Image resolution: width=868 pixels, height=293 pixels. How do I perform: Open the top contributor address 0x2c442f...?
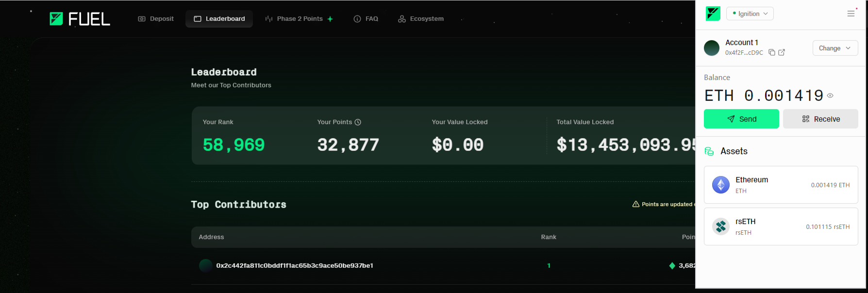(295, 265)
